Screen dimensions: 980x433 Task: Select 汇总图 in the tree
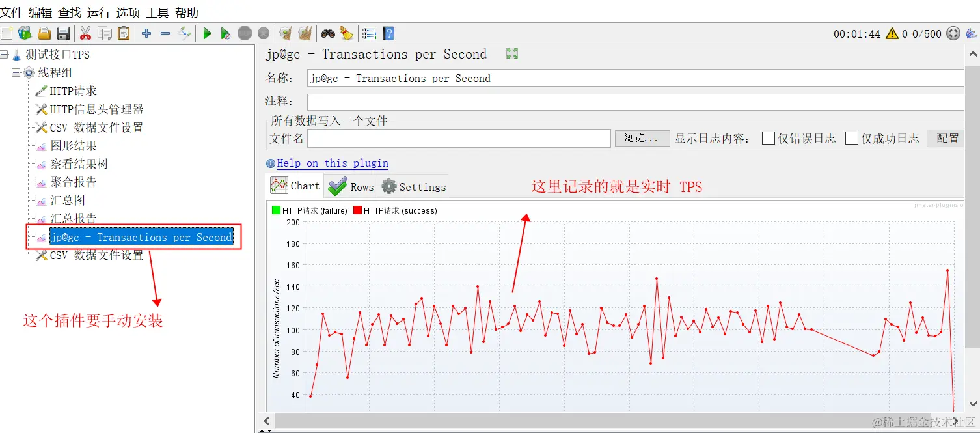[x=68, y=201]
